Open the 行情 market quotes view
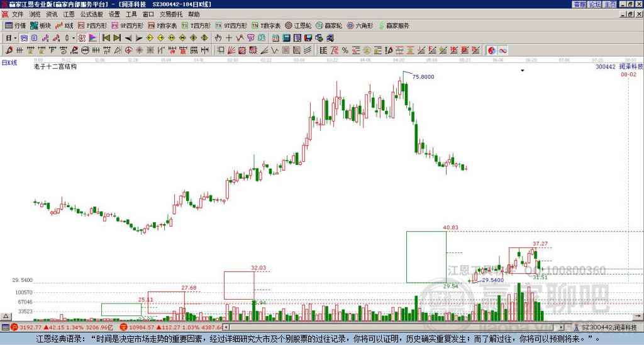The width and height of the screenshot is (644, 345). pos(16,25)
